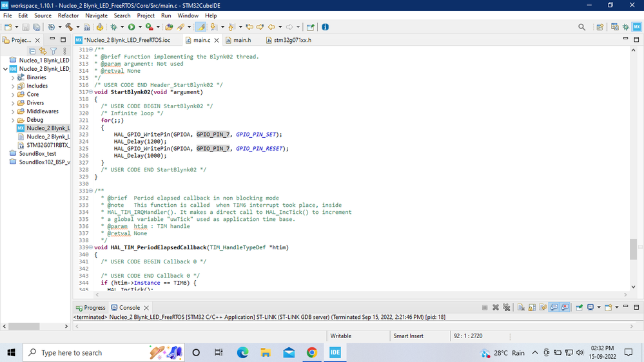Image resolution: width=644 pixels, height=362 pixels.
Task: Click the Display Selected Console monitor icon
Action: pos(590,307)
